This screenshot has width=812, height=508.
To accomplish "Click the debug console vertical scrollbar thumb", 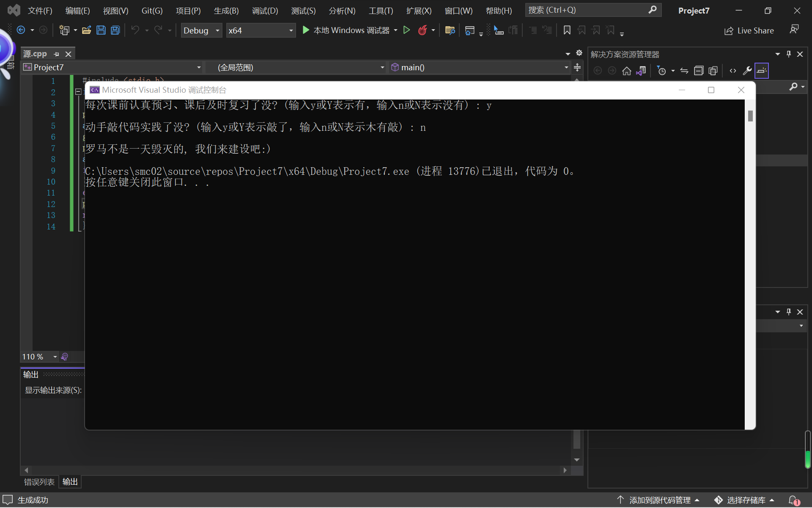I will click(x=750, y=116).
